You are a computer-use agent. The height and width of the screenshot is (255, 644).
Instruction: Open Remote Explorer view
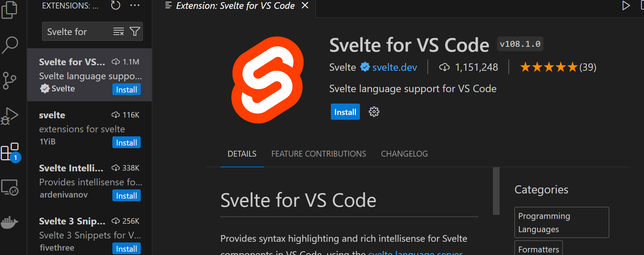10,187
